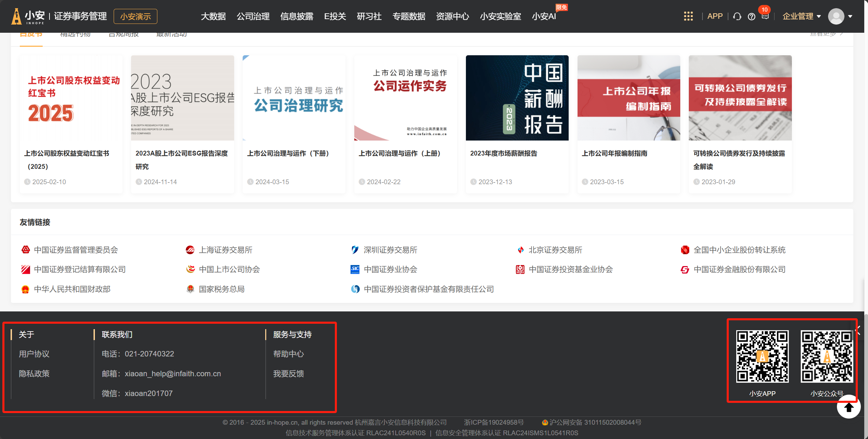Open the 帮助中心 link
The height and width of the screenshot is (439, 868).
pyautogui.click(x=288, y=354)
